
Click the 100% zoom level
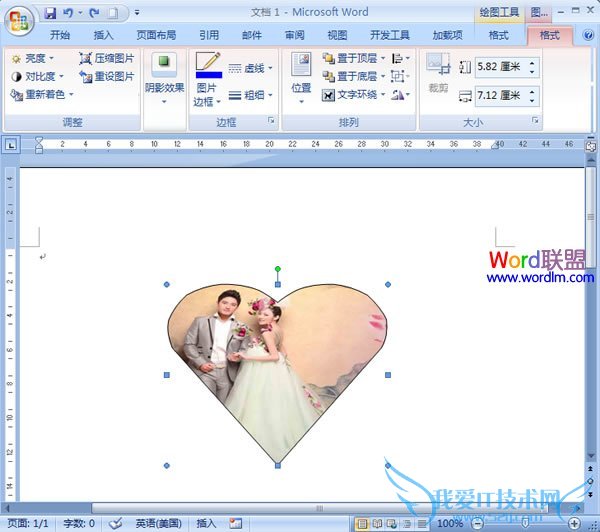click(x=450, y=523)
